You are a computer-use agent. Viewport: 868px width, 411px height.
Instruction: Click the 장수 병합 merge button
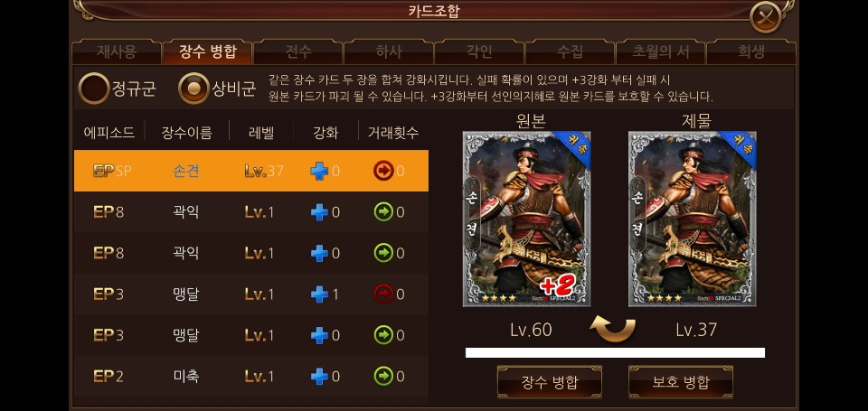549,382
